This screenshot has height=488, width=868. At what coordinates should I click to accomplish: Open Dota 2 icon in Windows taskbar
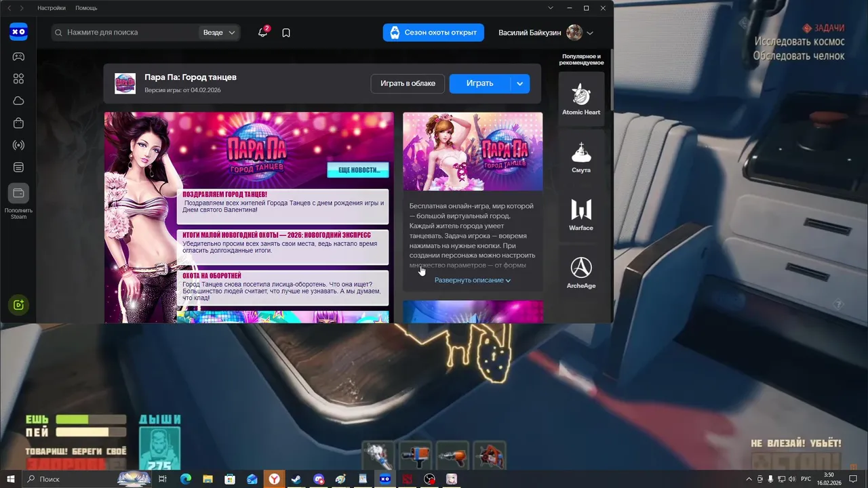pos(407,479)
